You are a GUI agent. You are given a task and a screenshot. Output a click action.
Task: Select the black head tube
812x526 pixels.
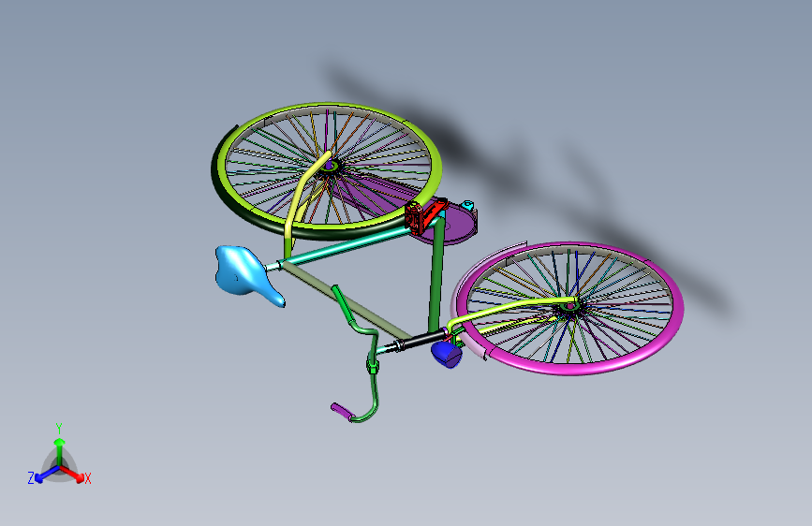(426, 339)
